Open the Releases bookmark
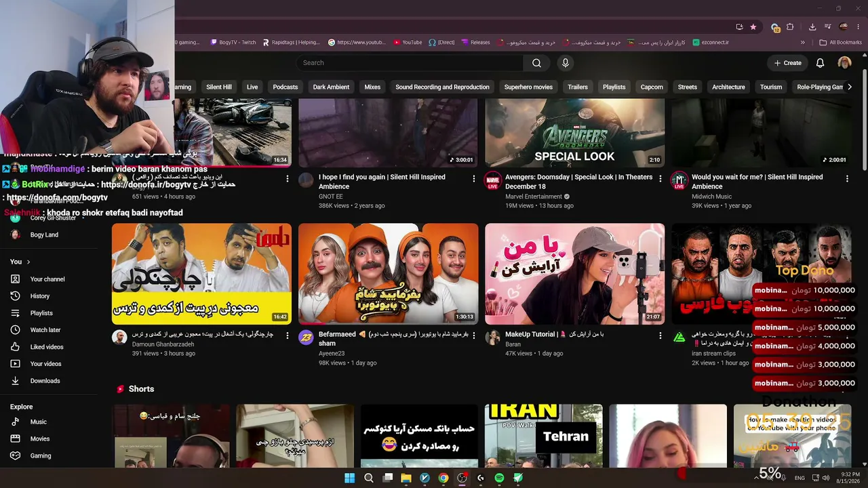Viewport: 868px width, 488px height. click(x=475, y=42)
